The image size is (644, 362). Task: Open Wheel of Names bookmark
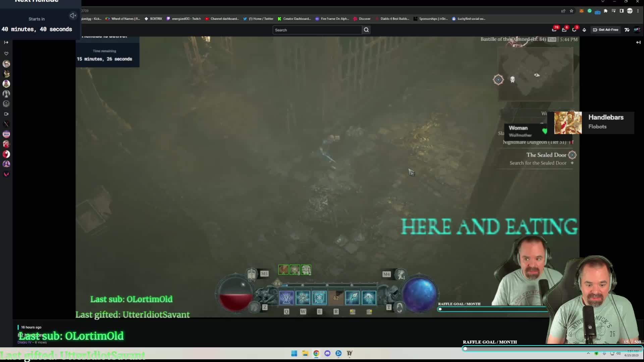(123, 19)
